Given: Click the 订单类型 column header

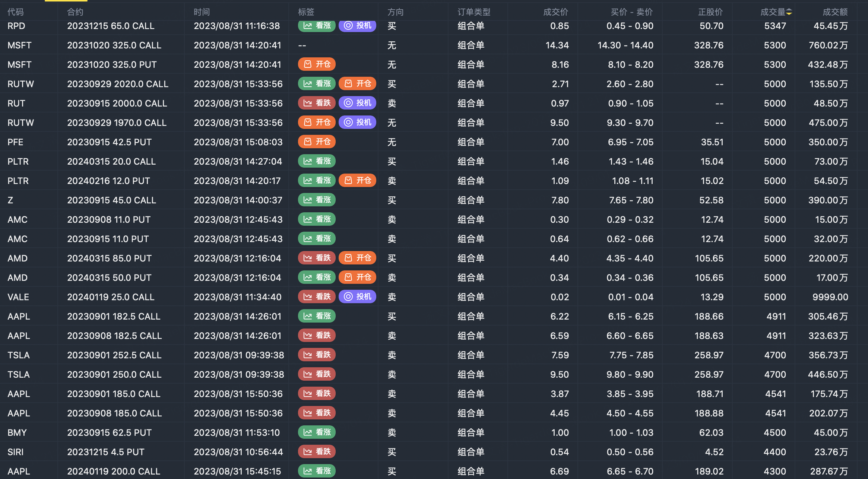Looking at the screenshot, I should pyautogui.click(x=474, y=12).
